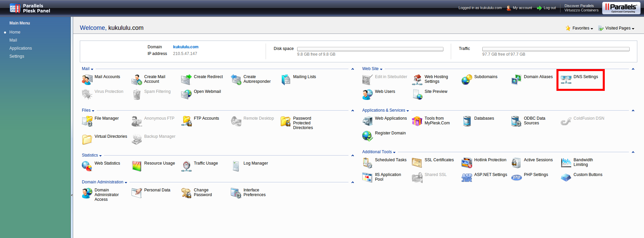Select Applications in the Main Menu
The height and width of the screenshot is (238, 644).
(x=20, y=48)
